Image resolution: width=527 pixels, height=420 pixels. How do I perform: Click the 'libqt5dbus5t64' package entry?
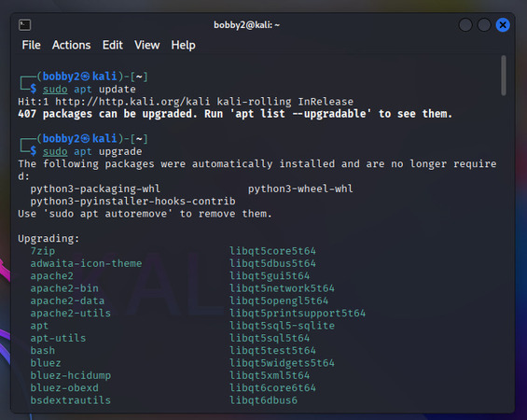[x=272, y=263]
